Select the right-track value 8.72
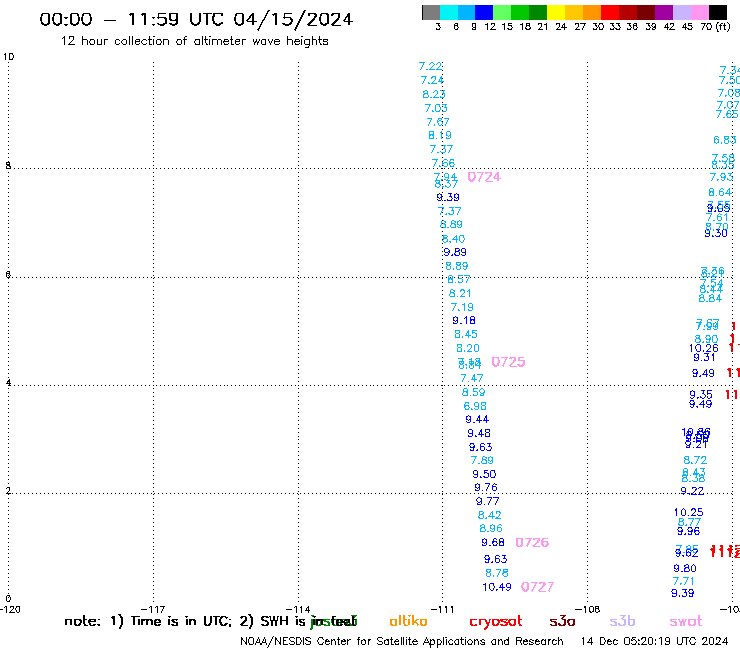This screenshot has height=650, width=740. click(695, 460)
